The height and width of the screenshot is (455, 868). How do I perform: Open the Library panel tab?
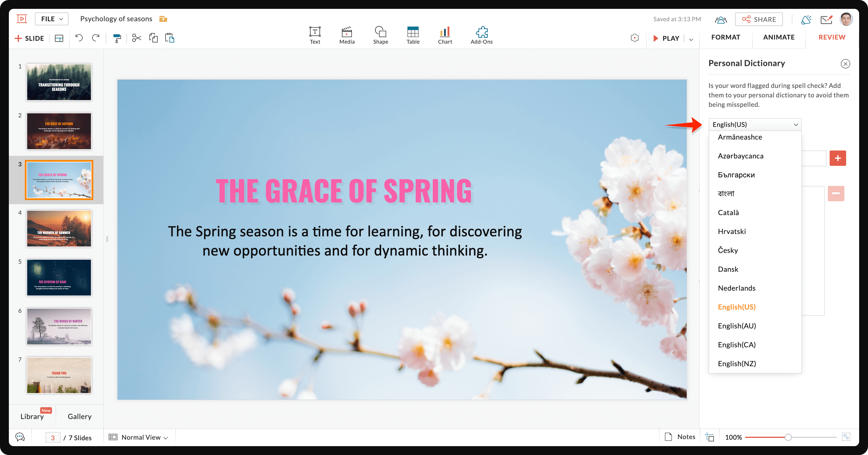click(x=32, y=416)
